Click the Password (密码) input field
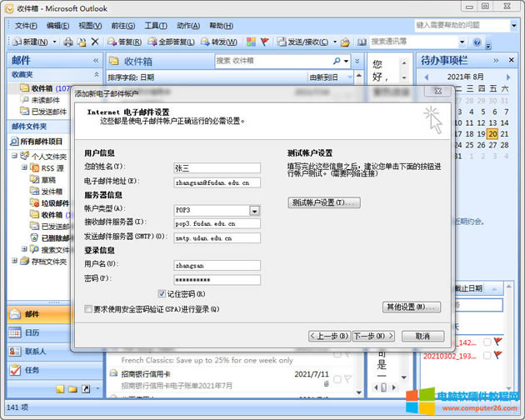Viewport: 525px width, 420px height. [x=217, y=280]
